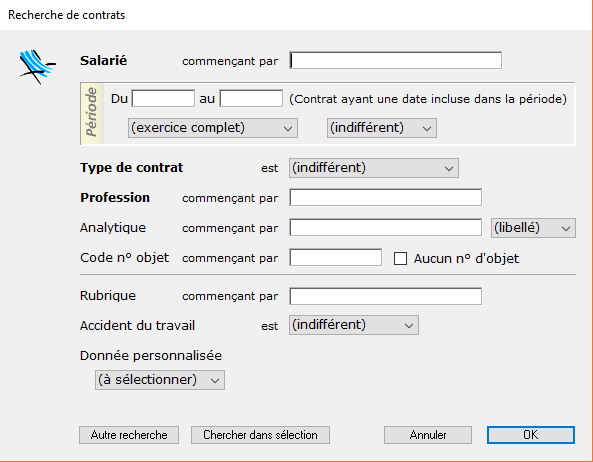
Task: Click the Rubrique text field
Action: point(385,296)
